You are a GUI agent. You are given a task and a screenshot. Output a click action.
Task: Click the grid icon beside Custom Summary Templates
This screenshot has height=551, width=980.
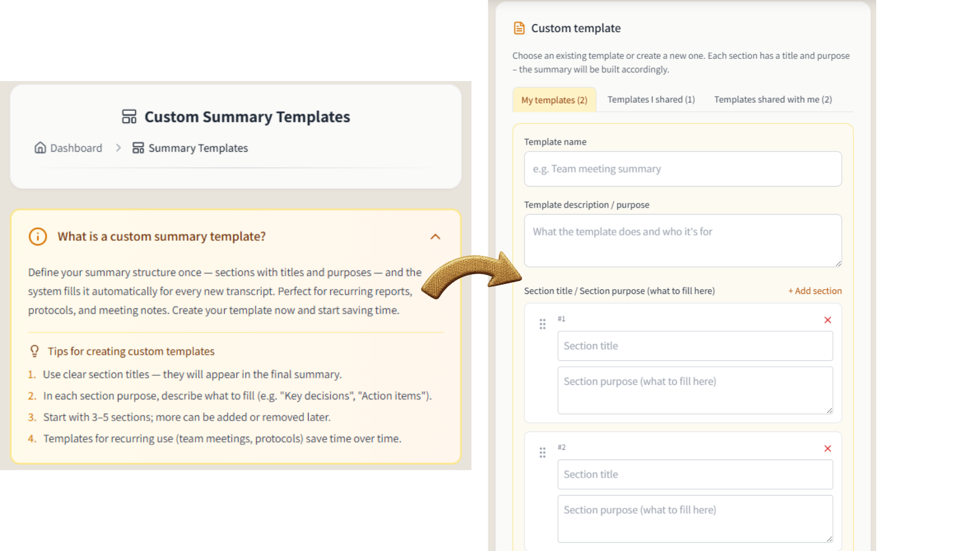pyautogui.click(x=129, y=116)
